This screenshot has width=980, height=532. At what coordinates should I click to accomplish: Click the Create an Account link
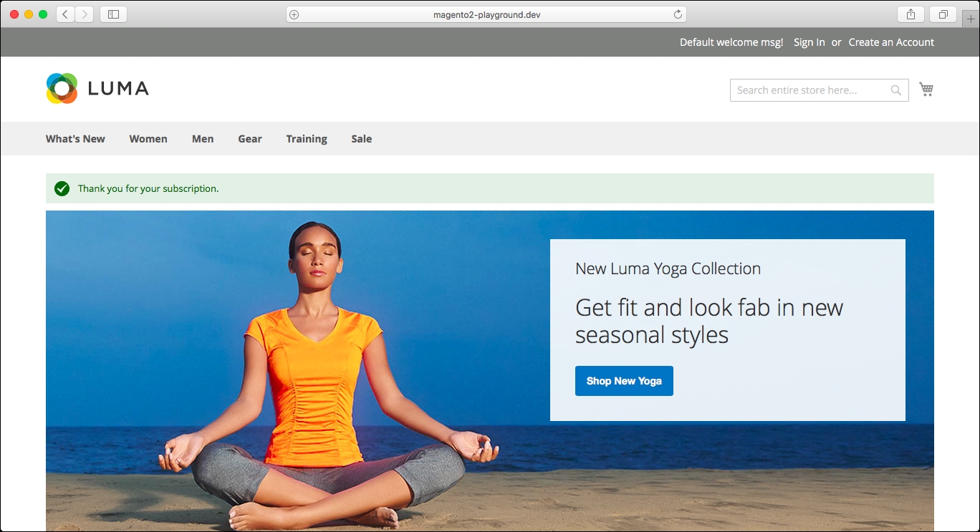pos(891,42)
